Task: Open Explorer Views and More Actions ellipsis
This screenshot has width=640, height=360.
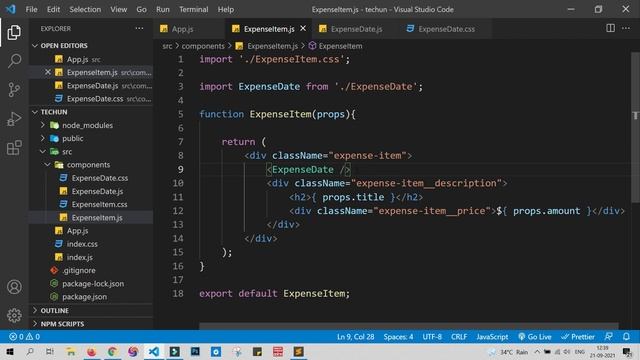Action: point(139,28)
